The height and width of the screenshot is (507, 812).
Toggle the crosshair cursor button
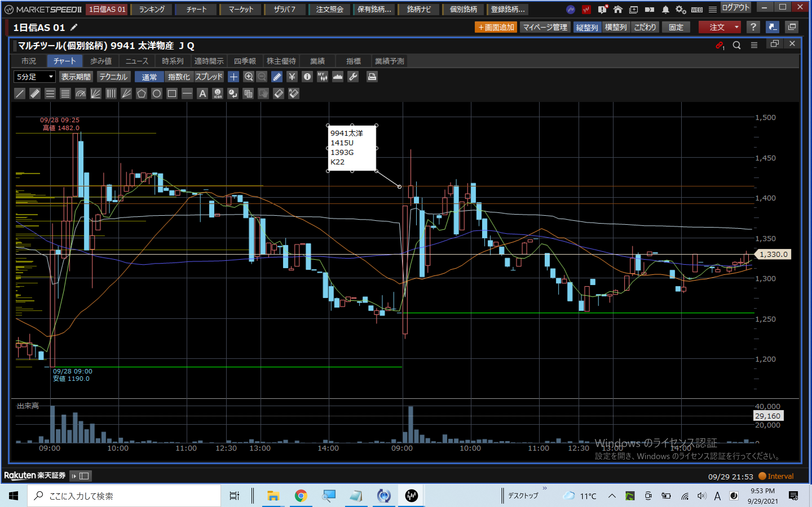(233, 77)
